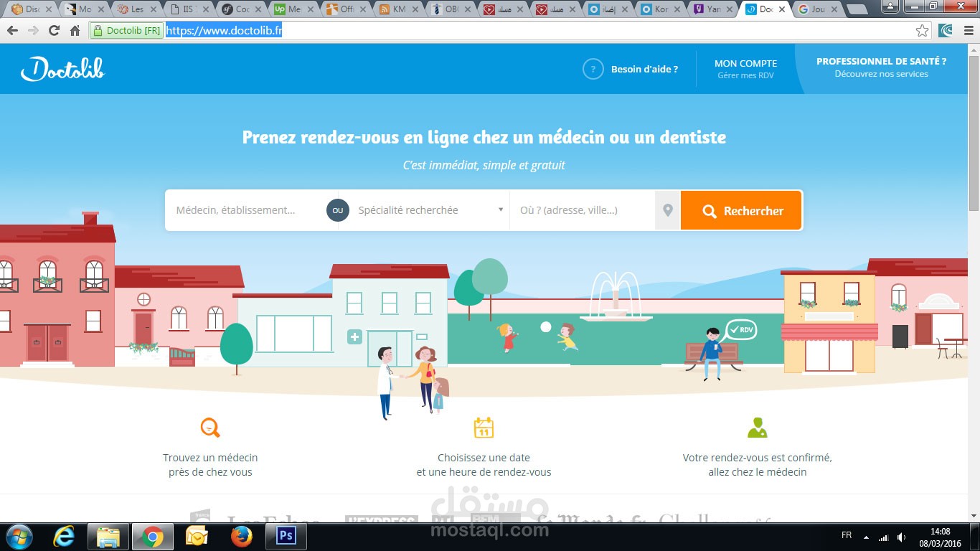Switch to the Jou Google browser tab
980x551 pixels.
click(x=818, y=9)
